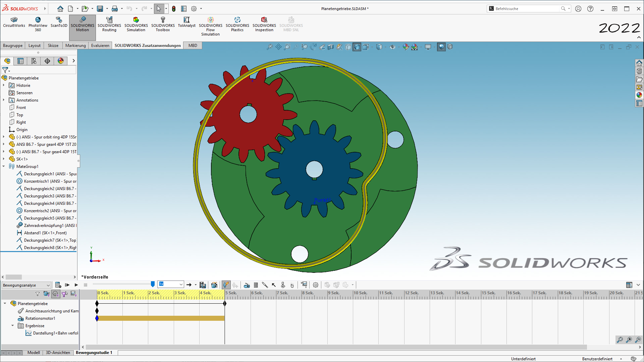Screen dimensions: 644x362
Task: Click Zoom to Area icon
Action: point(287,47)
